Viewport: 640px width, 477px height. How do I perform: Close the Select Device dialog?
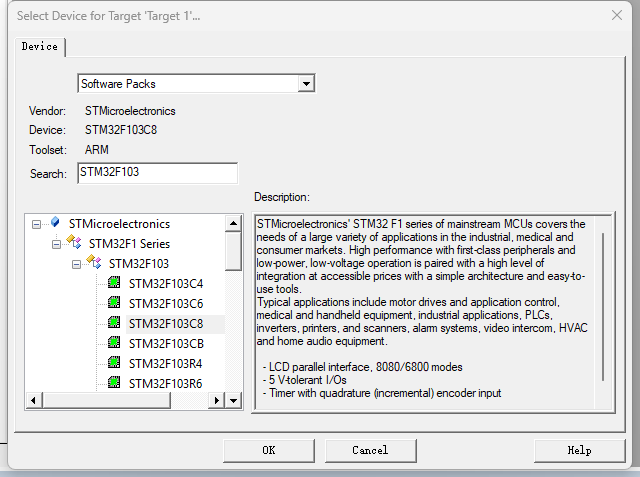617,16
